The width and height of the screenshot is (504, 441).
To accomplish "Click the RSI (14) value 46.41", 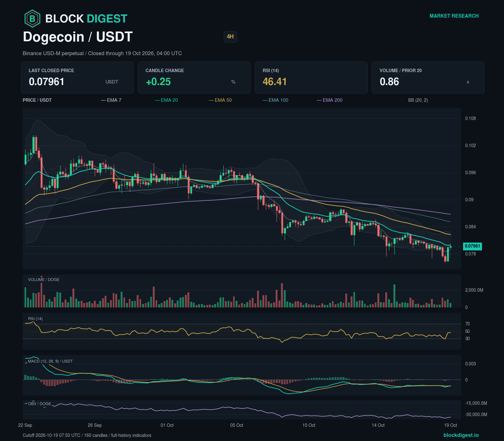I will (275, 82).
